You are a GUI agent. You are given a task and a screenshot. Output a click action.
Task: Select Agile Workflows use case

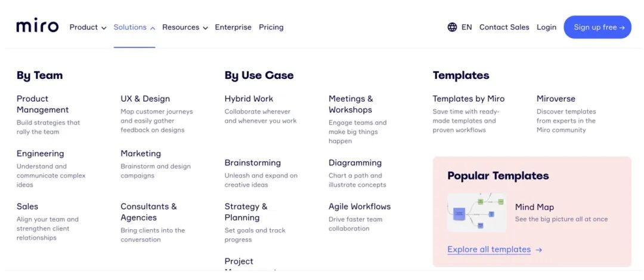(360, 207)
